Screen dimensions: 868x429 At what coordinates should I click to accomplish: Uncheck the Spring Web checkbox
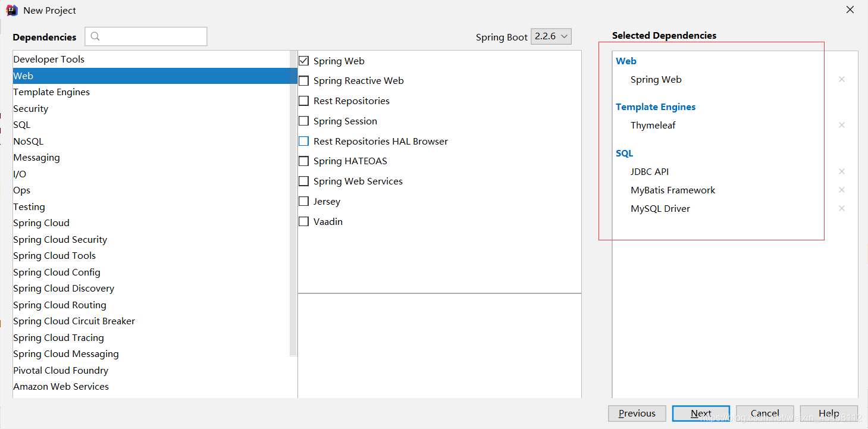click(303, 61)
